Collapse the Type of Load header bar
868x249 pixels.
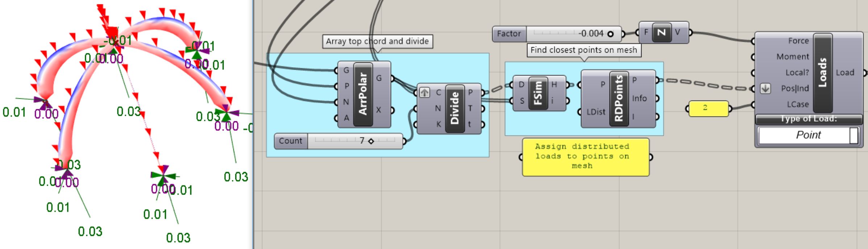click(809, 119)
